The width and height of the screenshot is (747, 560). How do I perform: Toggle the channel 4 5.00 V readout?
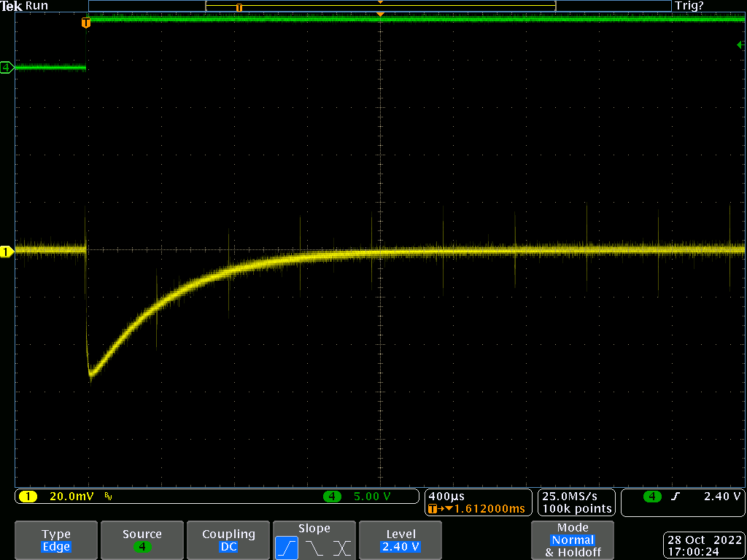(x=371, y=497)
